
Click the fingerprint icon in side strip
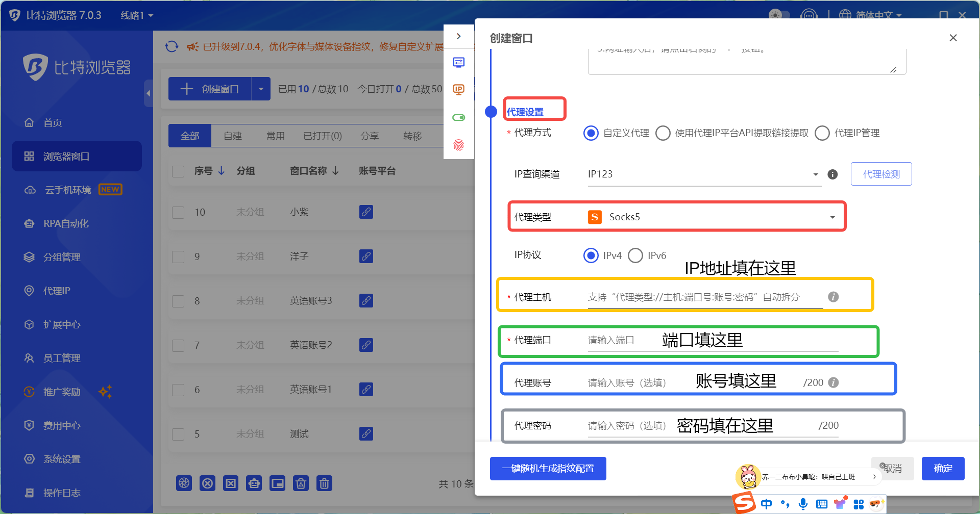(x=458, y=145)
